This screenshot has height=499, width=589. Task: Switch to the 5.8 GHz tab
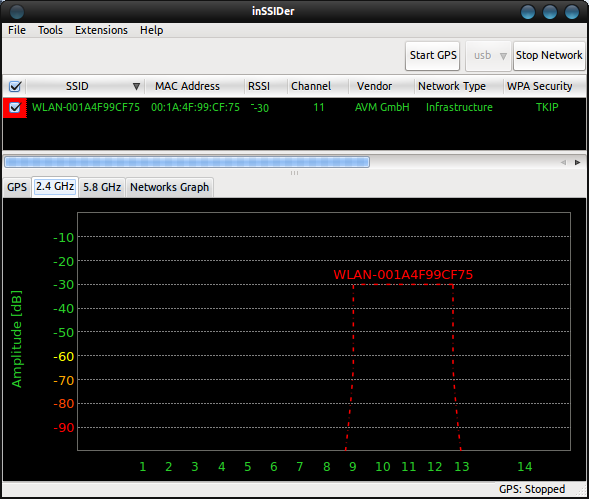(x=102, y=187)
